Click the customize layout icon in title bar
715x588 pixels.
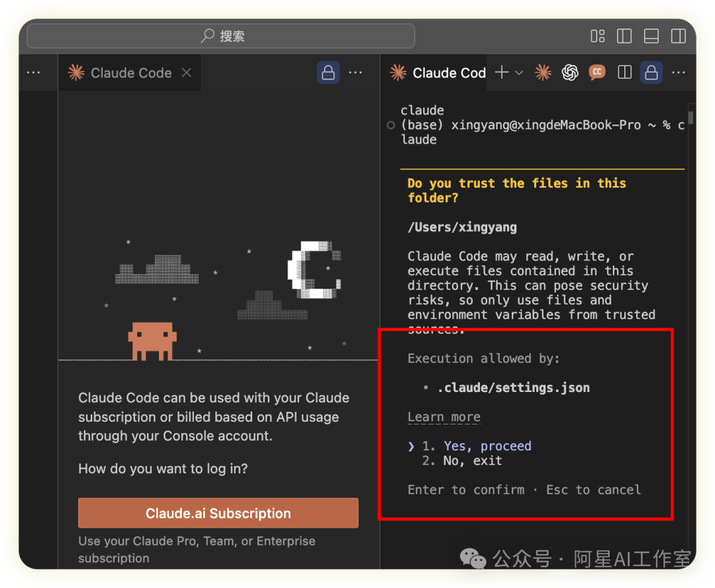tap(598, 36)
